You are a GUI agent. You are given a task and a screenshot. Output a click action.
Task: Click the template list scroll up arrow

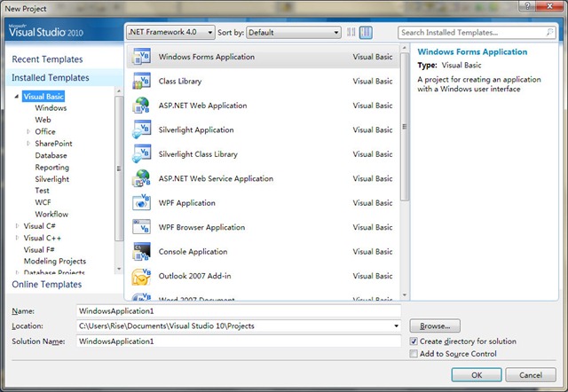click(x=405, y=48)
